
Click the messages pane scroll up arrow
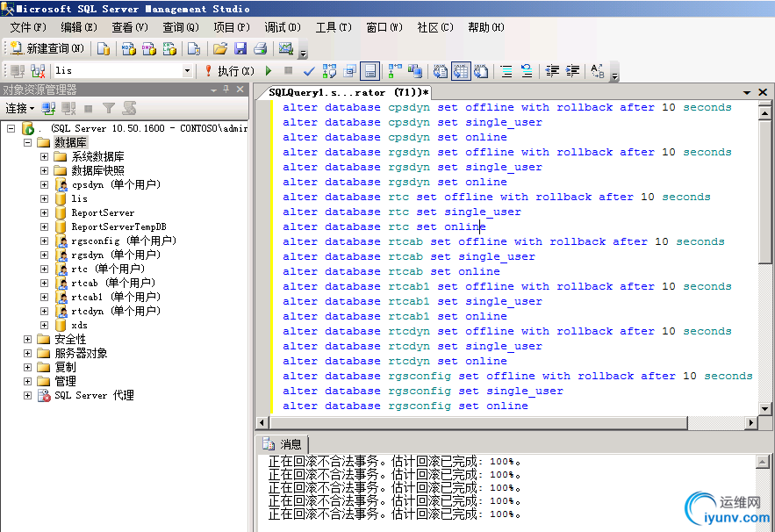tap(763, 463)
